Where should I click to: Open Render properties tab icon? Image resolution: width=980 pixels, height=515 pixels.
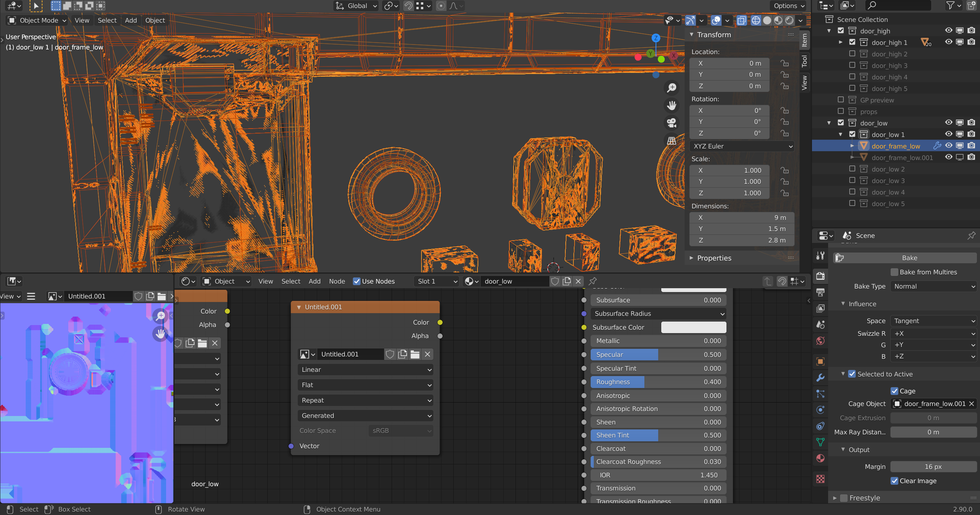(820, 276)
